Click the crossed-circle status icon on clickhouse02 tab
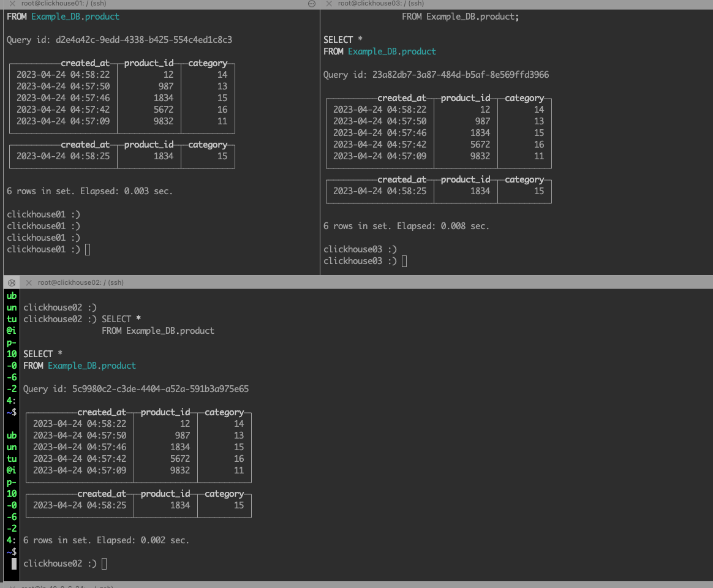The height and width of the screenshot is (588, 713). (x=11, y=282)
